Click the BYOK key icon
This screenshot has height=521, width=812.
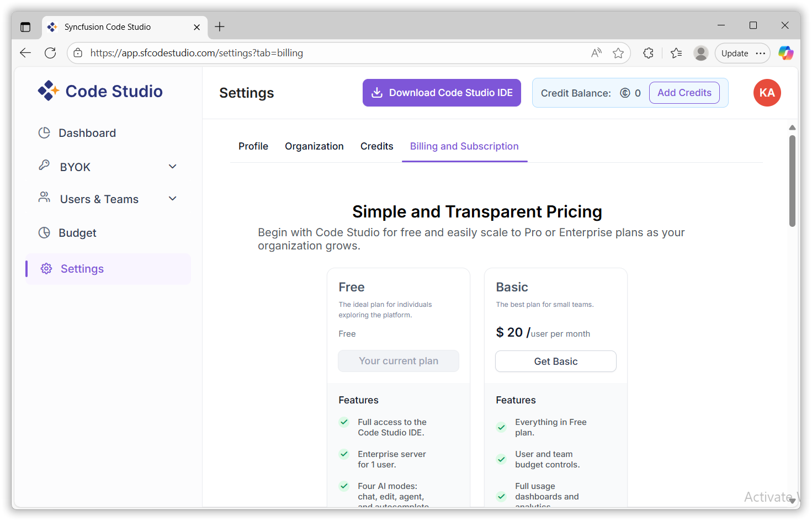point(44,166)
